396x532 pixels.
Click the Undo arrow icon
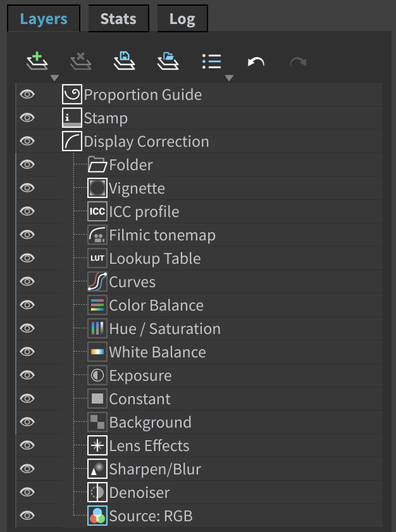(256, 62)
